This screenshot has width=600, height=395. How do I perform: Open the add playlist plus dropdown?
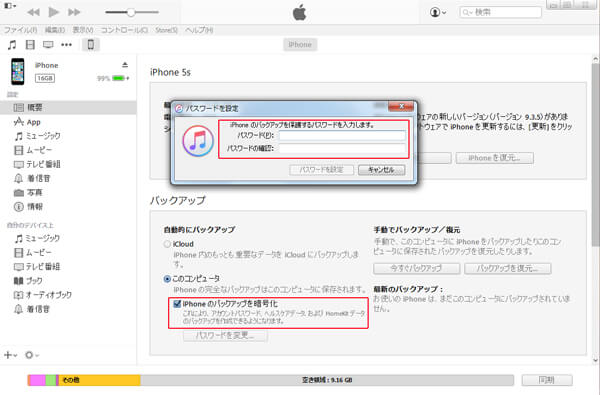click(x=10, y=355)
